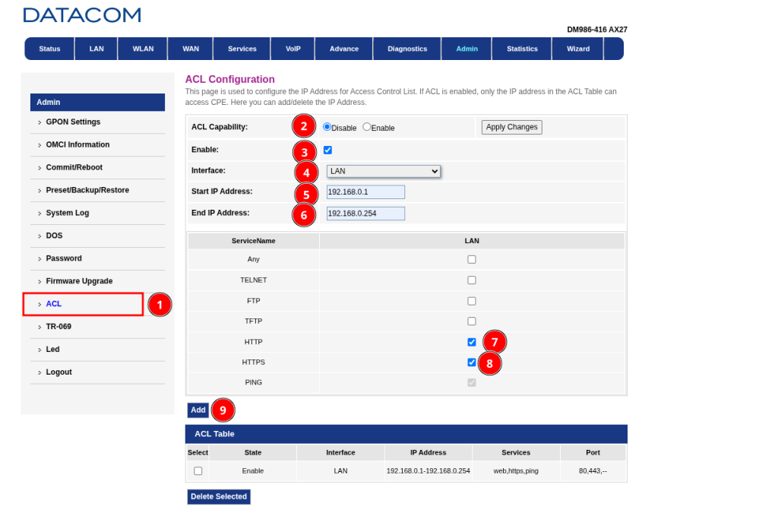Click Logout in the sidebar

point(59,372)
